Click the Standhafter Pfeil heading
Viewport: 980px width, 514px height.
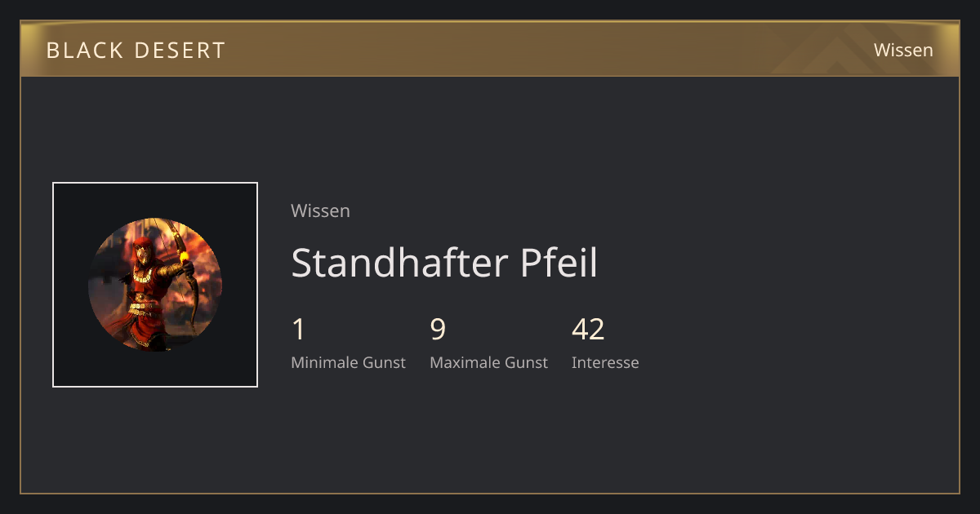[444, 263]
